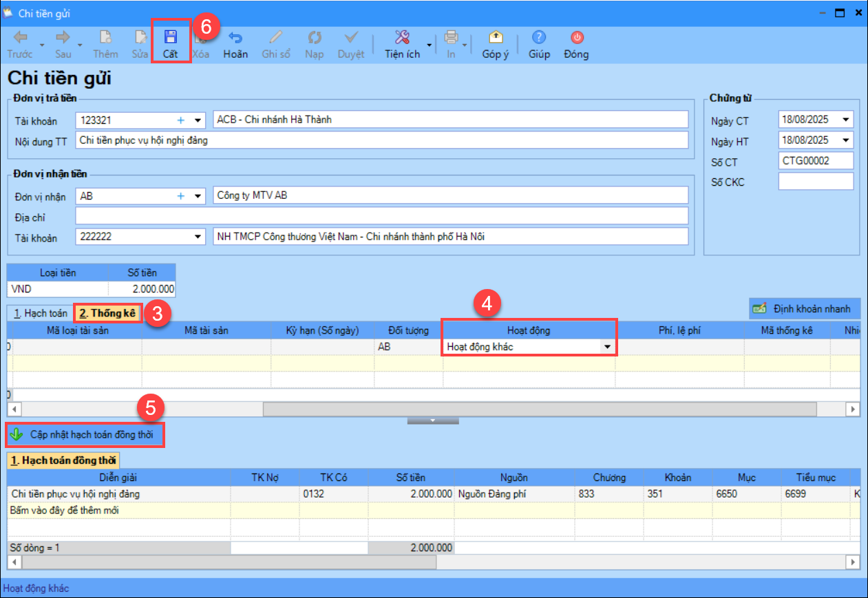Viewport: 868px width, 598px height.
Task: Click the Sửa (edit) toolbar icon
Action: pos(140,38)
